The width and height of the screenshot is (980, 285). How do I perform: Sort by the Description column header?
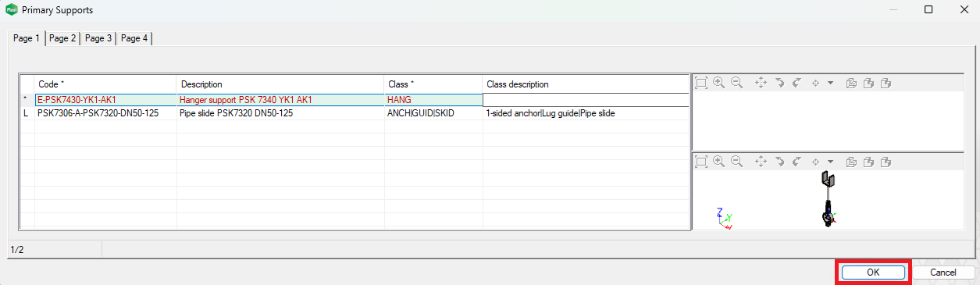(x=280, y=84)
